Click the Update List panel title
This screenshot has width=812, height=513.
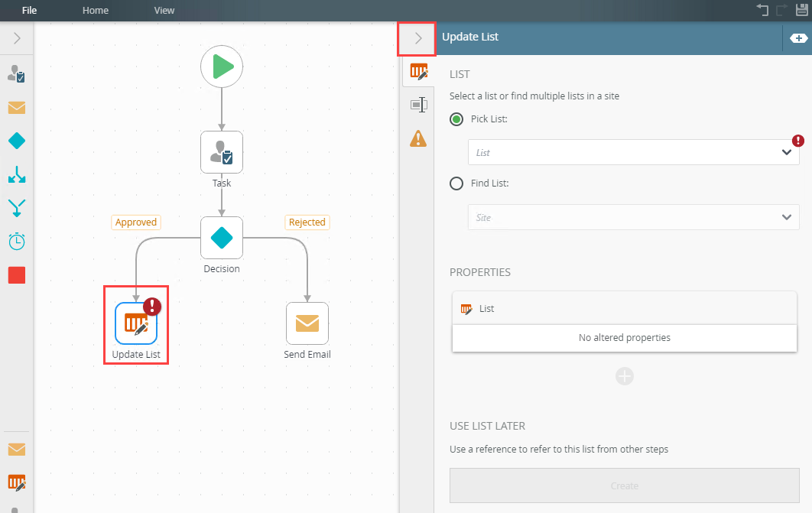470,37
